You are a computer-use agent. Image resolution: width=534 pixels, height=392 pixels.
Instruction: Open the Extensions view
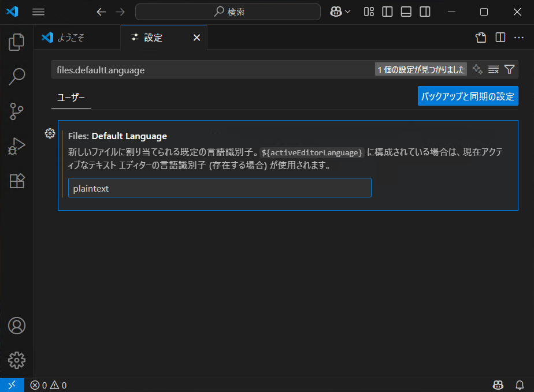17,181
